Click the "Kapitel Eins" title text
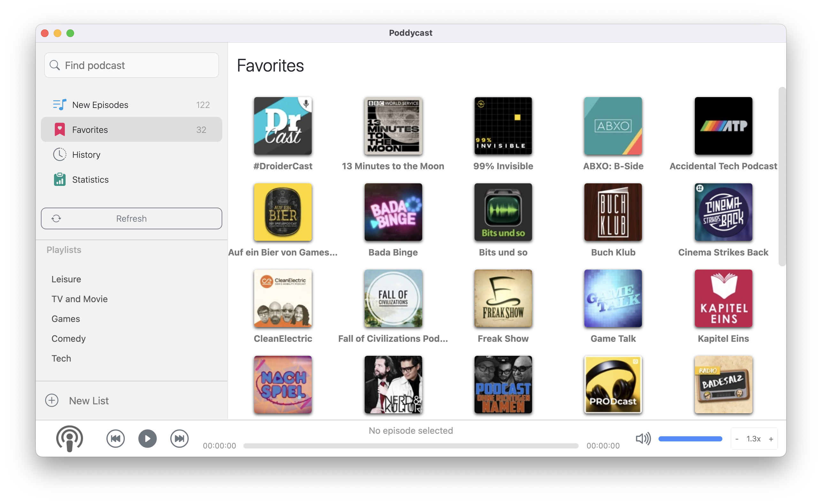This screenshot has height=504, width=822. click(723, 339)
